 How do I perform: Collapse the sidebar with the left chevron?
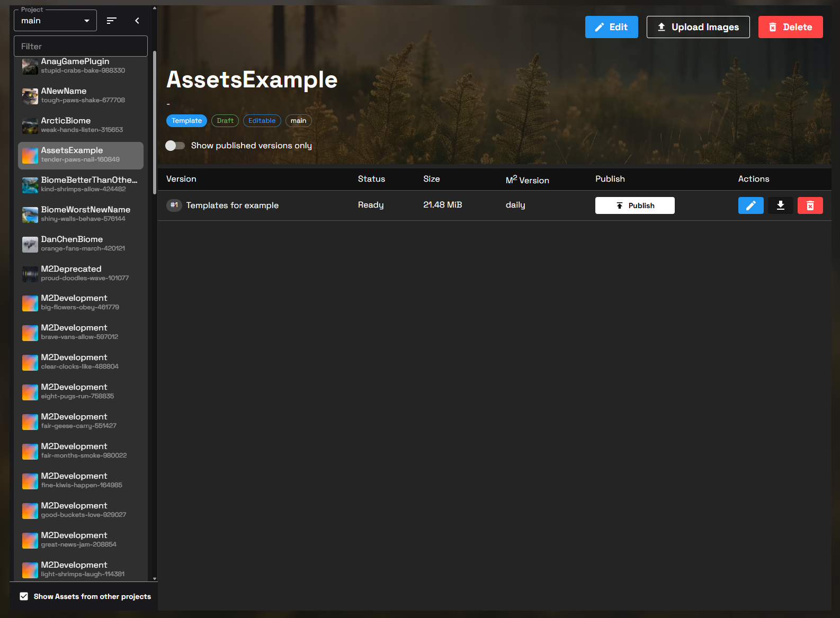pyautogui.click(x=137, y=21)
